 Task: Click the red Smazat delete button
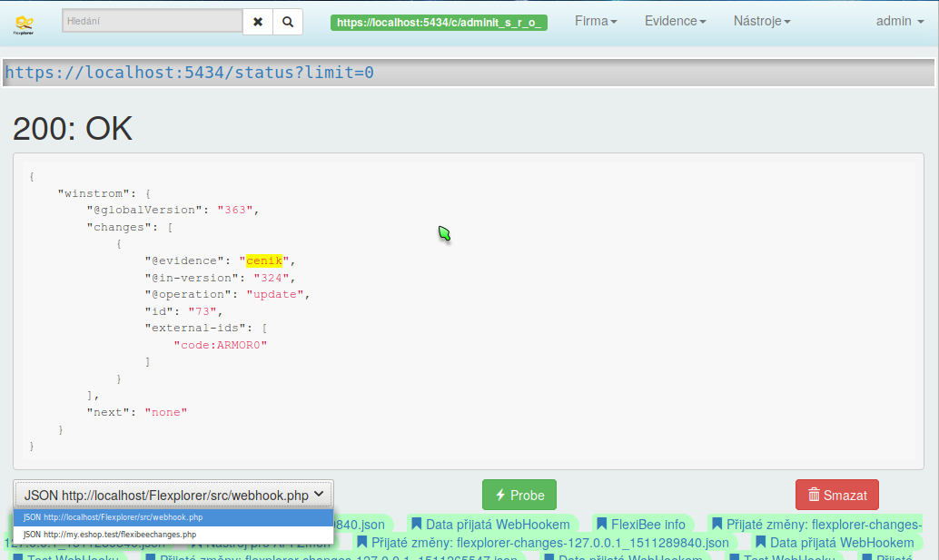pos(837,495)
